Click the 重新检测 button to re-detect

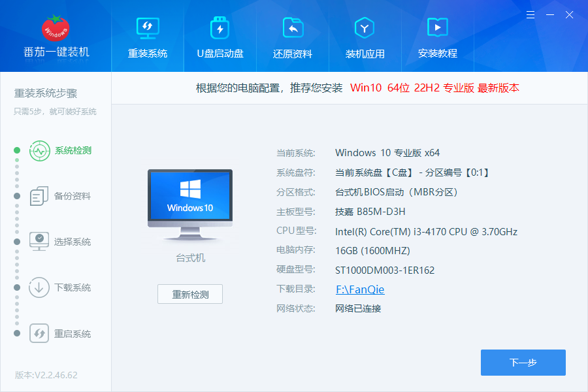pos(189,294)
